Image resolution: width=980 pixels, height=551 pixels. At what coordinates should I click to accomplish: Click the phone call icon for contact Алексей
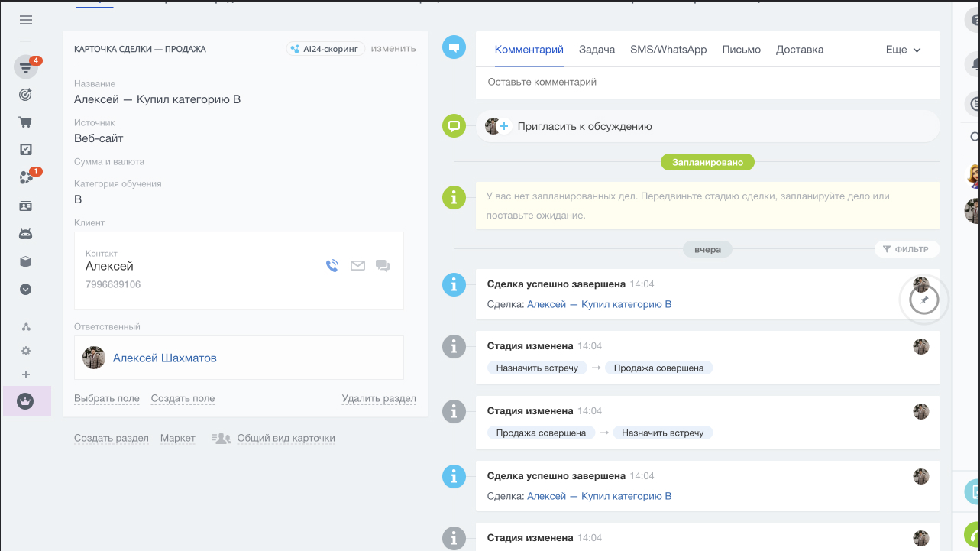[x=332, y=266]
